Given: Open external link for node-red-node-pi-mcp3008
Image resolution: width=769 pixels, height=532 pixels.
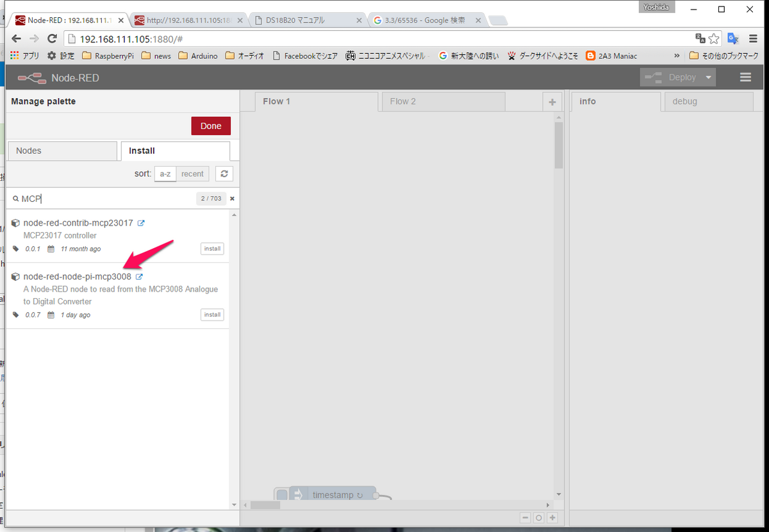Looking at the screenshot, I should pyautogui.click(x=140, y=277).
